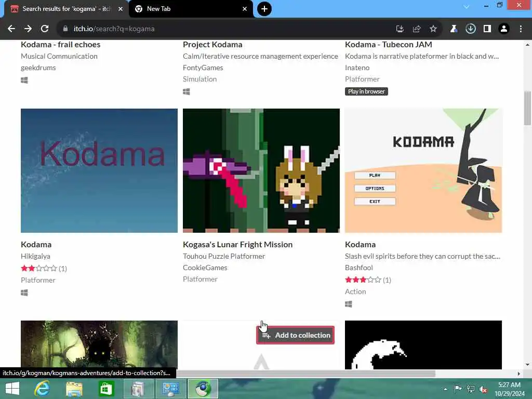The image size is (532, 399).
Task: Open geekdrums author page
Action: point(38,68)
